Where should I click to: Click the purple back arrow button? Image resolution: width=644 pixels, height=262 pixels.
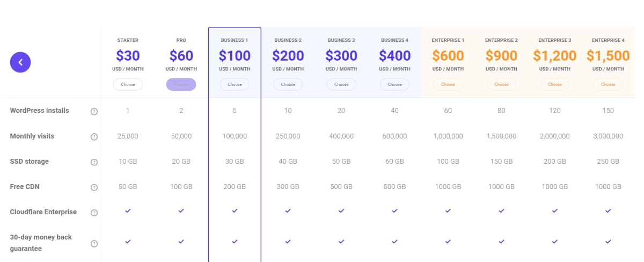(20, 62)
